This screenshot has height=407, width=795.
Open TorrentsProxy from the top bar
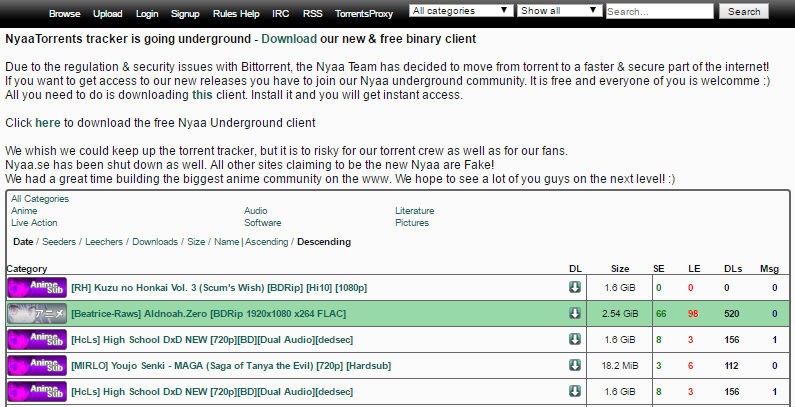point(364,14)
